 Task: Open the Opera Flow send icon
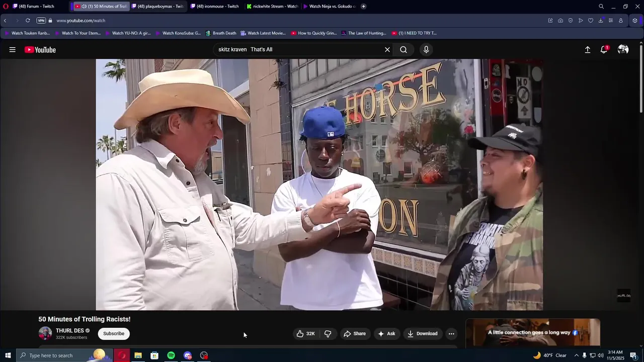pyautogui.click(x=581, y=21)
